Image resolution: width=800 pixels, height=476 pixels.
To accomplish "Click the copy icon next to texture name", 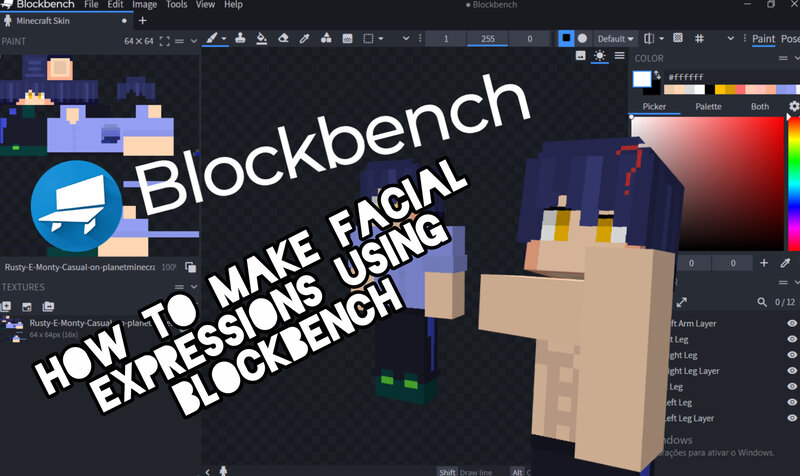I will point(190,267).
